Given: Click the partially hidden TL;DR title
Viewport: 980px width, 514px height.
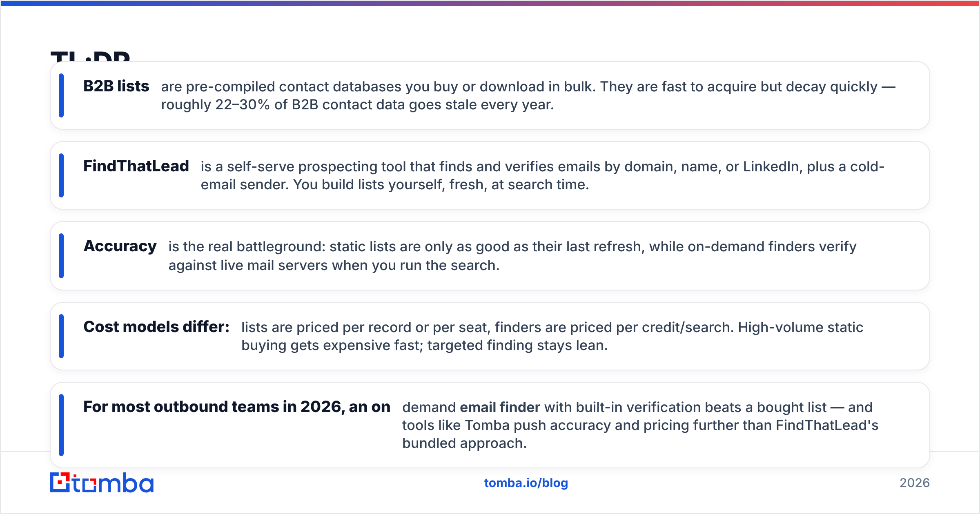Looking at the screenshot, I should pyautogui.click(x=90, y=56).
